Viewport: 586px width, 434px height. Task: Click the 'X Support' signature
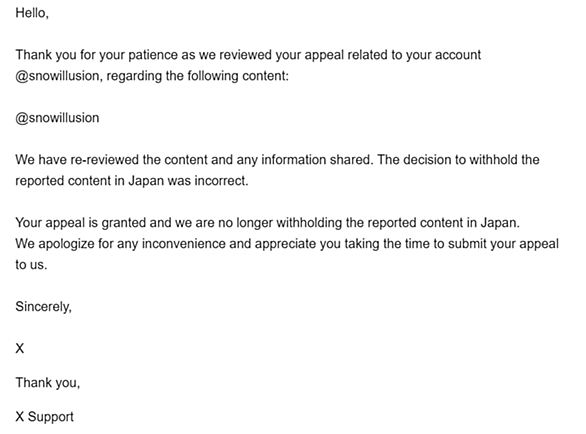pyautogui.click(x=44, y=416)
